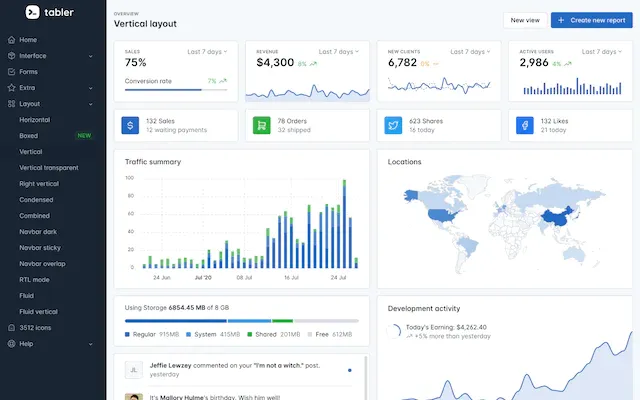This screenshot has width=640, height=400.
Task: Click the '$4,300' revenue value
Action: click(275, 62)
